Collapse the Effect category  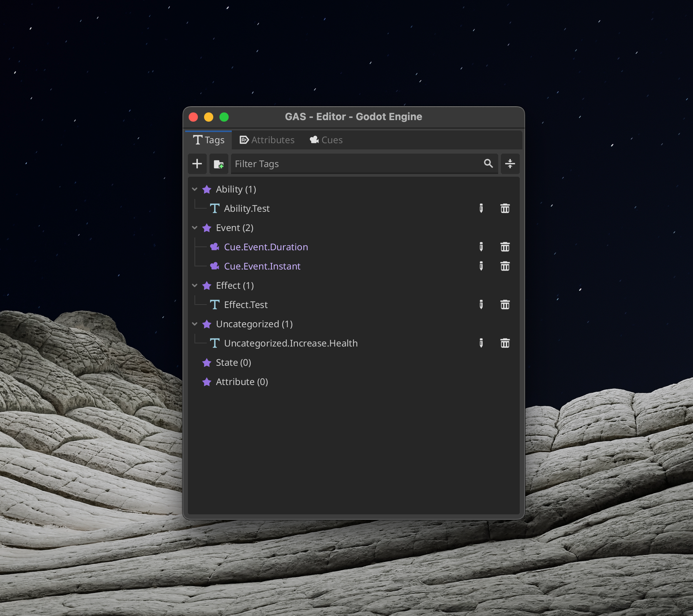(195, 285)
